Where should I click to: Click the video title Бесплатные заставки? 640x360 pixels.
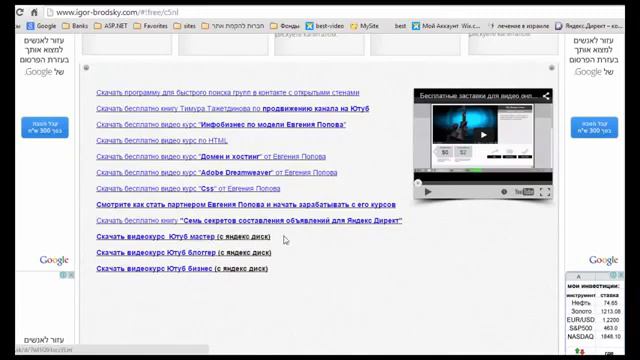(x=478, y=96)
